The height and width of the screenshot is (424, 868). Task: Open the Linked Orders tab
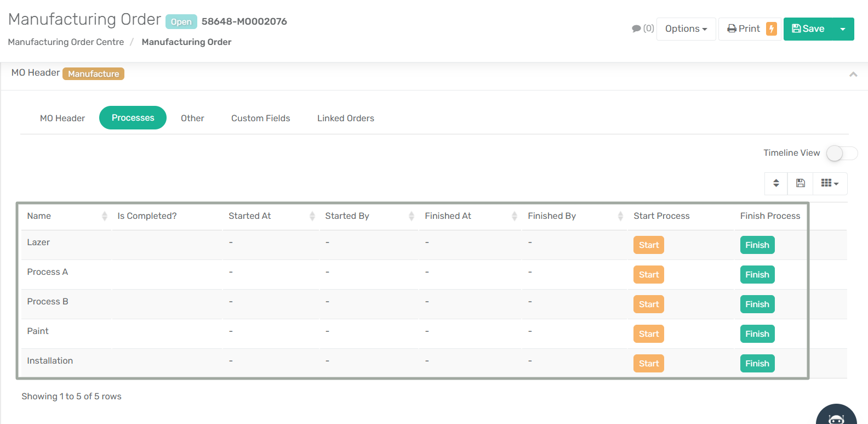(345, 118)
